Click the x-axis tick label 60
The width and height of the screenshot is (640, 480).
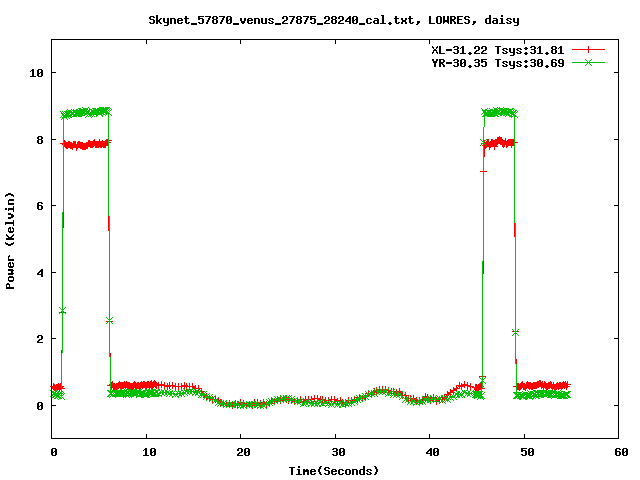[x=621, y=452]
